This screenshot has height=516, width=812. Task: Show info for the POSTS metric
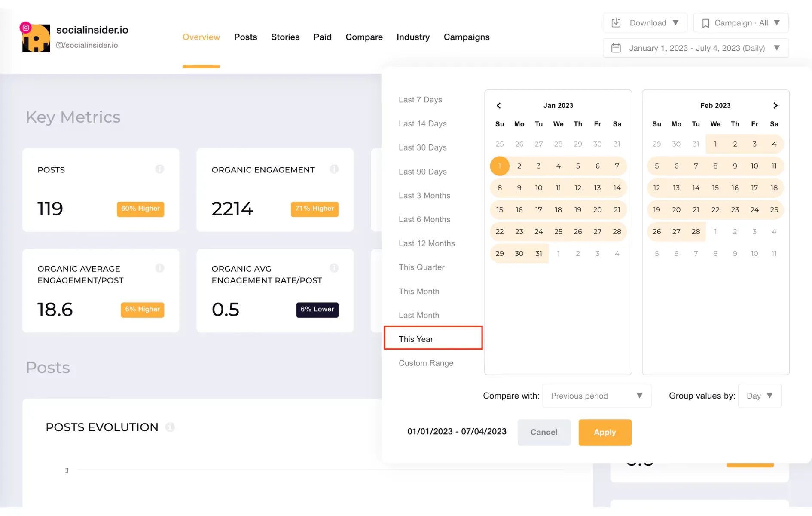point(160,169)
